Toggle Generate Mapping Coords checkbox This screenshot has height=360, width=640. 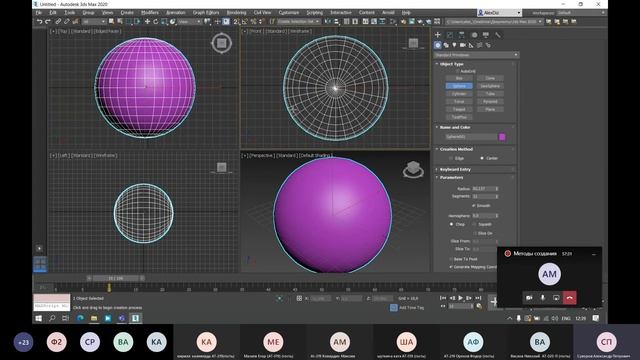click(x=451, y=267)
